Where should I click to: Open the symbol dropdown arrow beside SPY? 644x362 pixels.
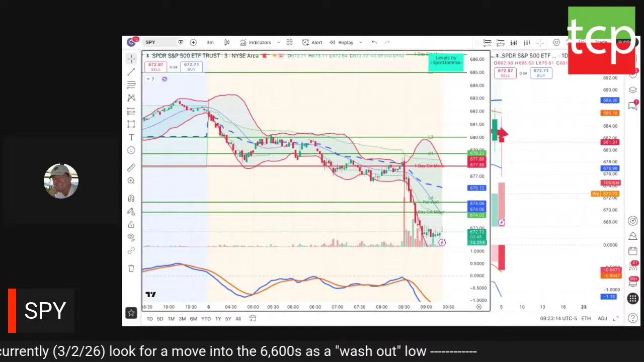(x=181, y=42)
